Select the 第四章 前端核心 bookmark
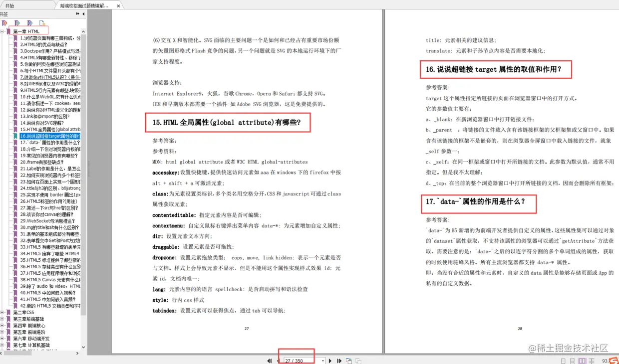Viewport: 619px width, 364px height. coord(29,326)
